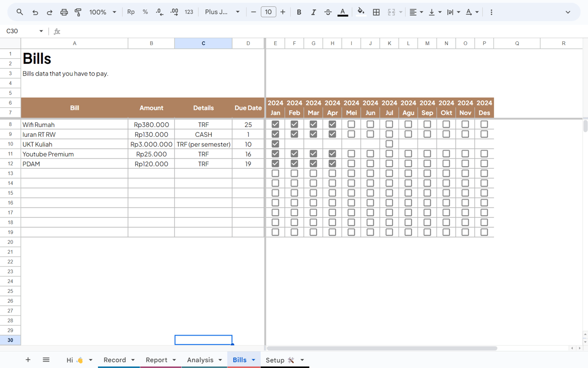This screenshot has width=588, height=368.
Task: Open the Record tab dropdown arrow
Action: 133,360
